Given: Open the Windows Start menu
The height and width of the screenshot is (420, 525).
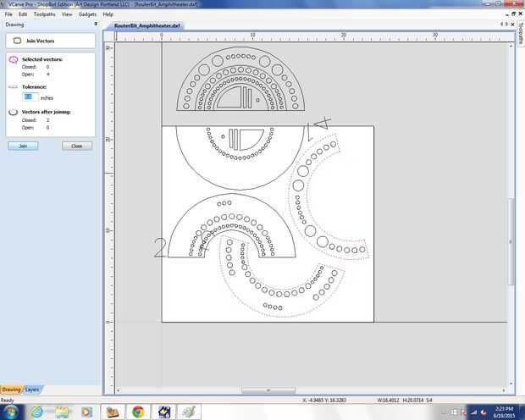Looking at the screenshot, I should [10, 412].
